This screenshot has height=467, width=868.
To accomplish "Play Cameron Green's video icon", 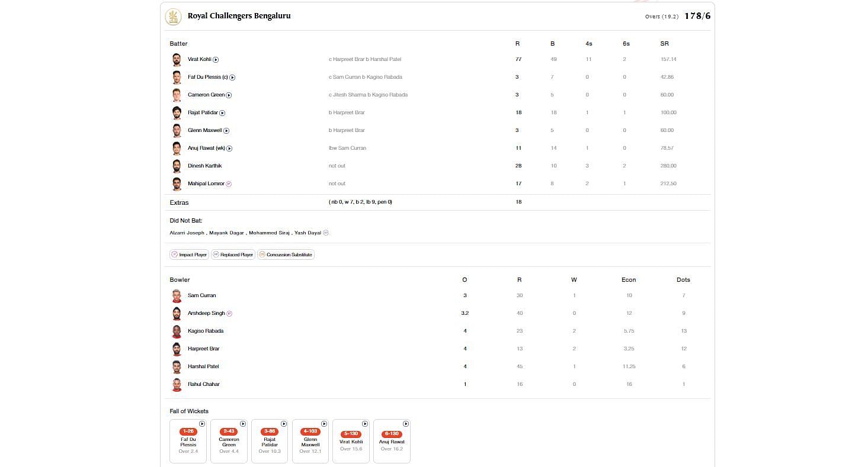I will [229, 95].
